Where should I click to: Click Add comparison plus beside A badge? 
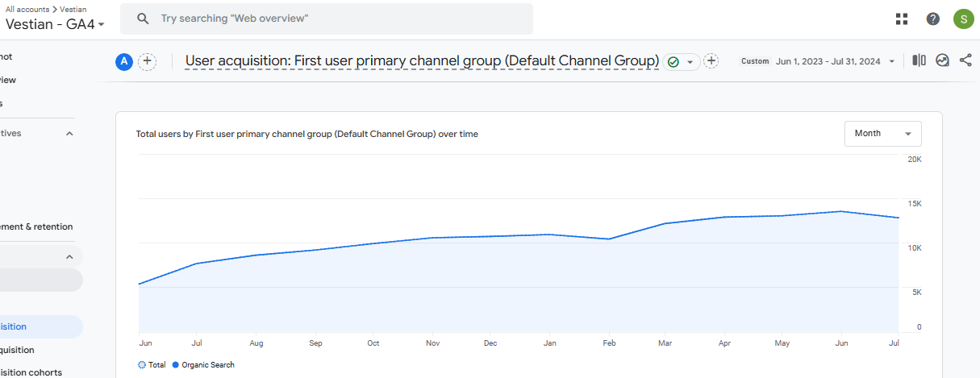tap(147, 61)
